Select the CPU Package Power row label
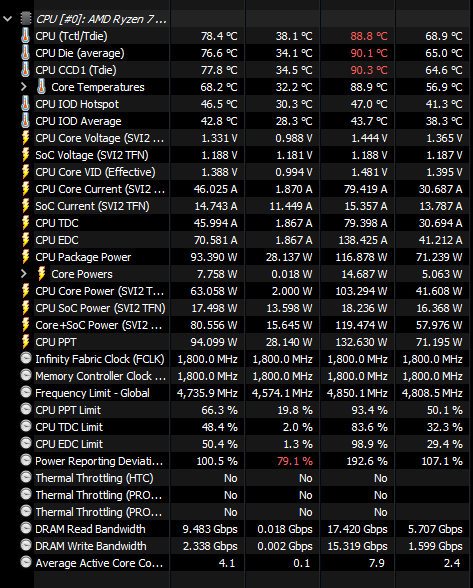The width and height of the screenshot is (473, 588). click(x=83, y=257)
